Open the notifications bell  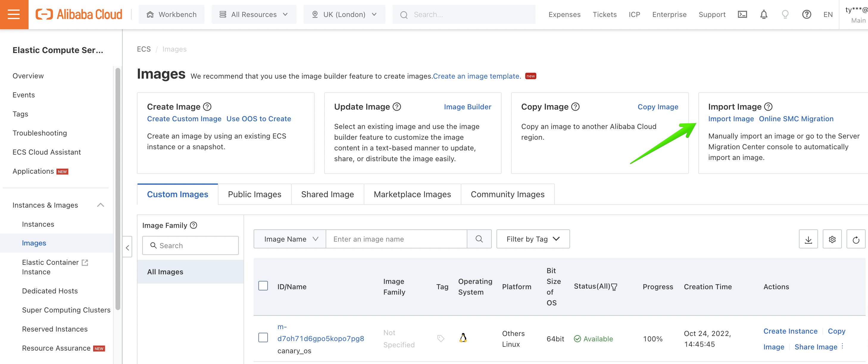click(x=764, y=15)
